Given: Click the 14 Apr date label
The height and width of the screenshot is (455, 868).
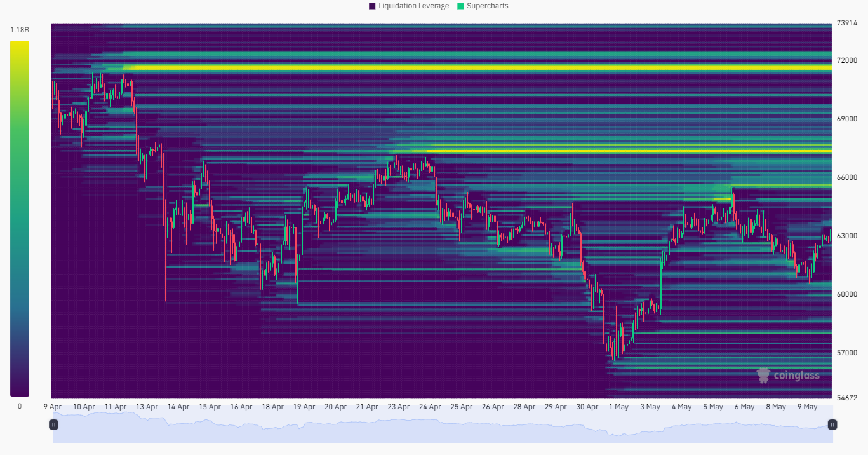Looking at the screenshot, I should pyautogui.click(x=178, y=407).
